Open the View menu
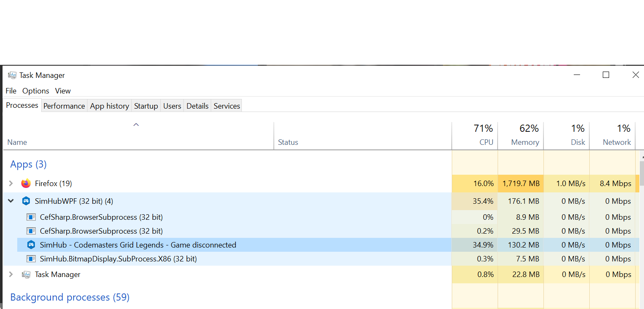Image resolution: width=644 pixels, height=309 pixels. coord(63,91)
